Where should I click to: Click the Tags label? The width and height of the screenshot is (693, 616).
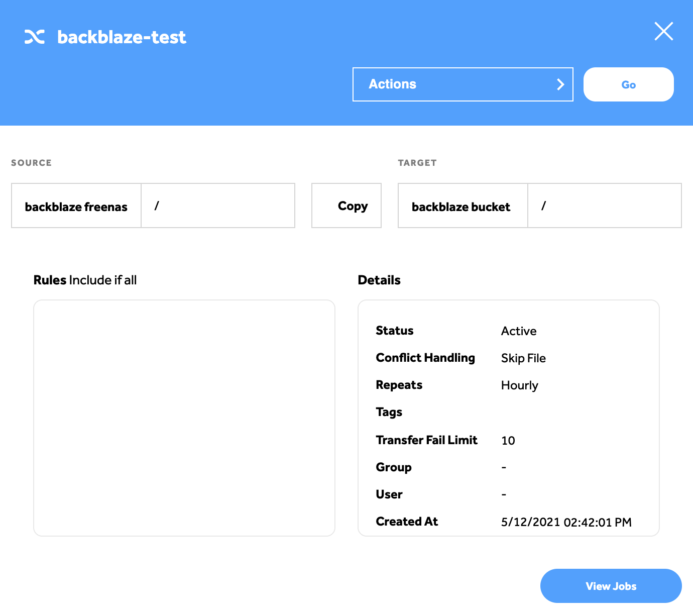click(x=389, y=412)
